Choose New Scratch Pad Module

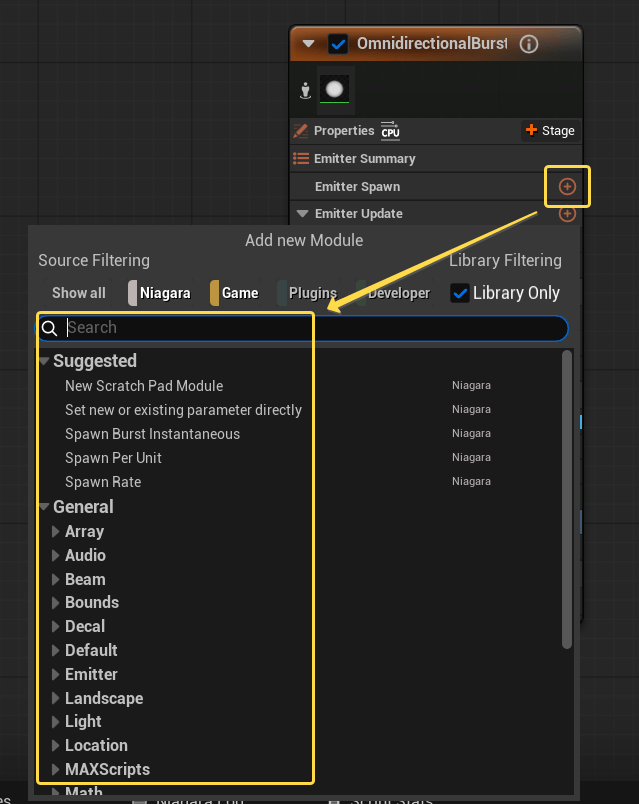(144, 386)
